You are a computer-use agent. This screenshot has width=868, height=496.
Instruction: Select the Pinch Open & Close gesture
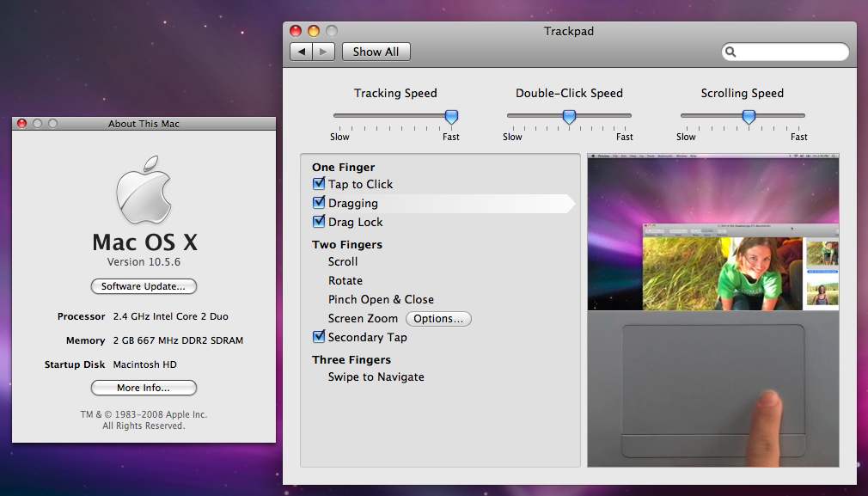click(x=381, y=299)
